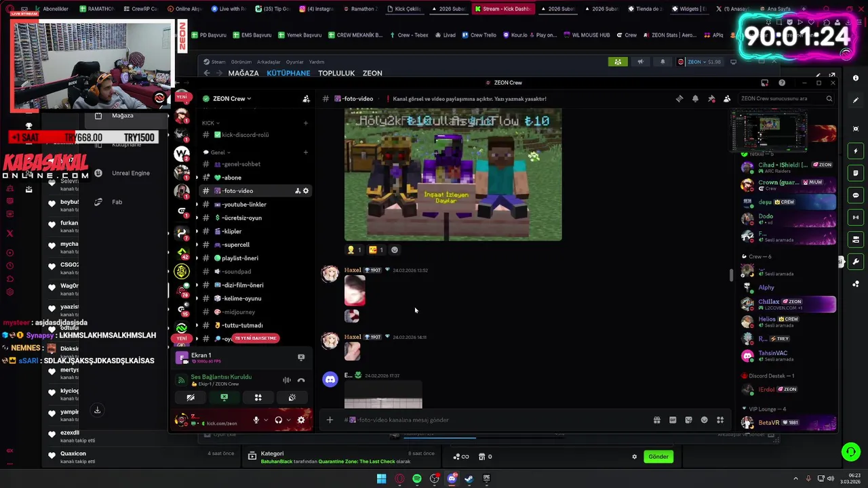Click Steam friends green button

pyautogui.click(x=618, y=62)
